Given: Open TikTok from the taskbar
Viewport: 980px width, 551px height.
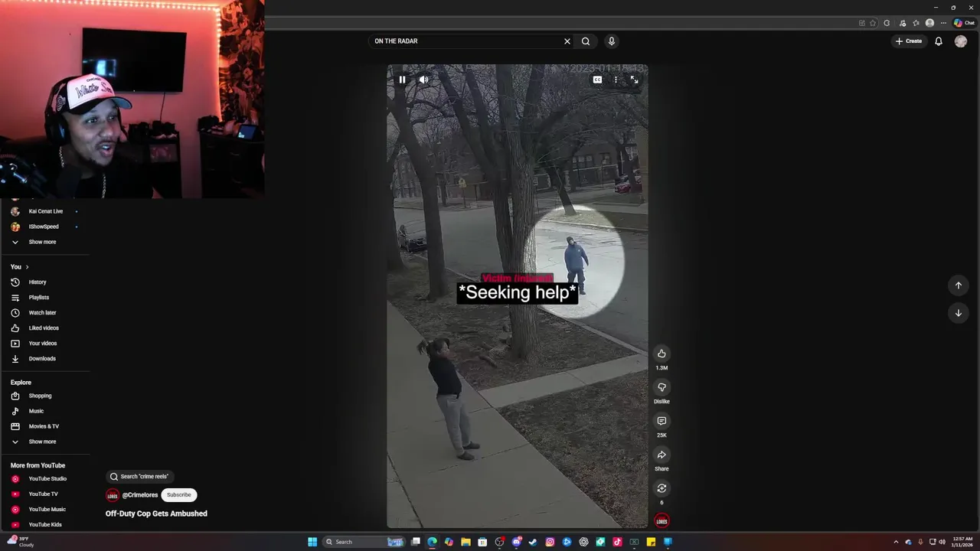Looking at the screenshot, I should click(617, 542).
